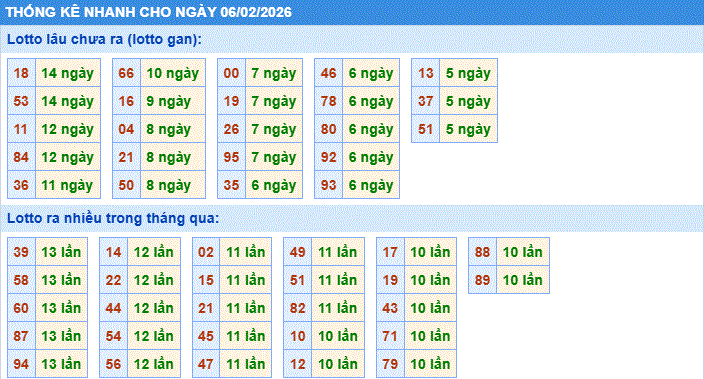Click the '6 ngày' cell next to 80
704x379 pixels.
[x=371, y=129]
